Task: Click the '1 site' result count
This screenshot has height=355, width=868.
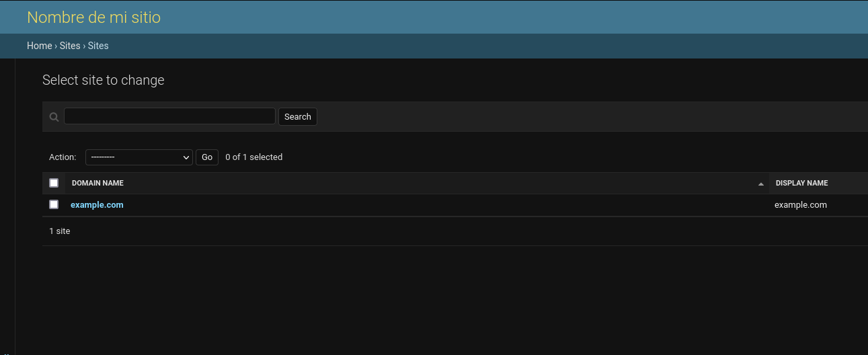Action: click(60, 231)
